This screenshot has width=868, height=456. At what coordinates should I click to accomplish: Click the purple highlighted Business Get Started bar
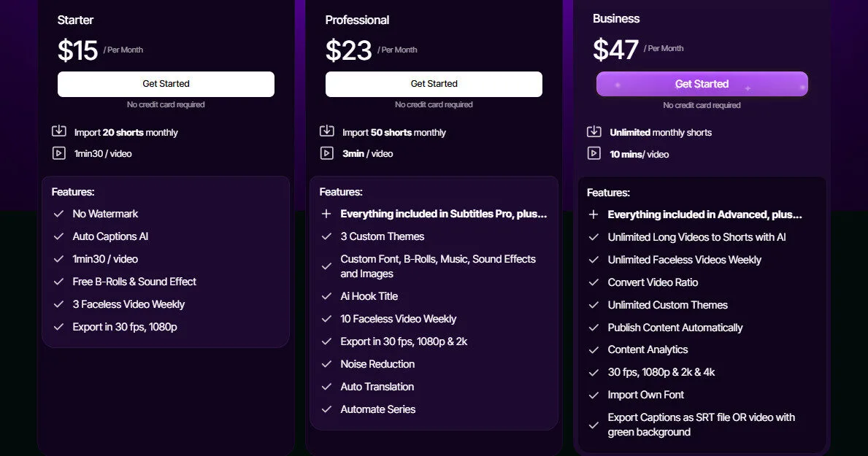pos(702,83)
